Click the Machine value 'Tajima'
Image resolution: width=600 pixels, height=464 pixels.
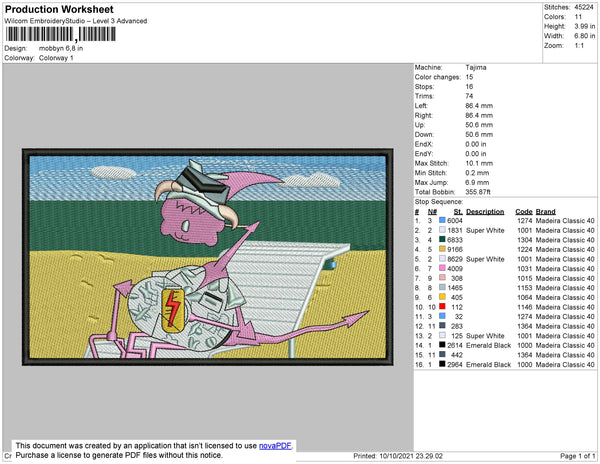tap(476, 67)
